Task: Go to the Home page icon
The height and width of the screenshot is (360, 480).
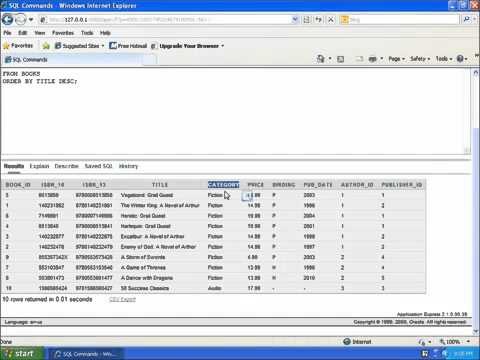Action: tap(321, 59)
